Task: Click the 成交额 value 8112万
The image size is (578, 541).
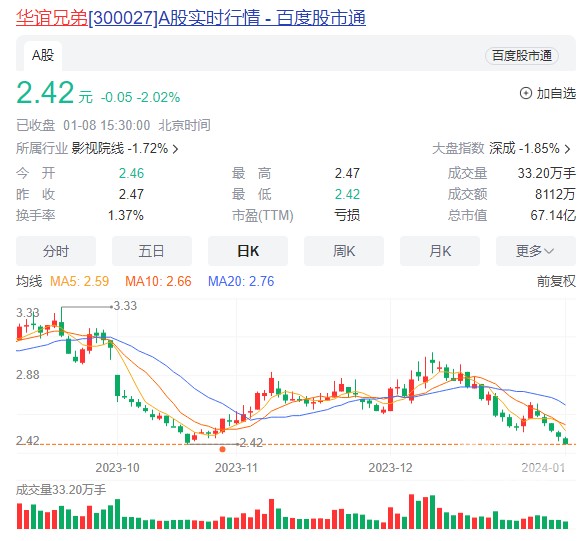Action: tap(555, 194)
